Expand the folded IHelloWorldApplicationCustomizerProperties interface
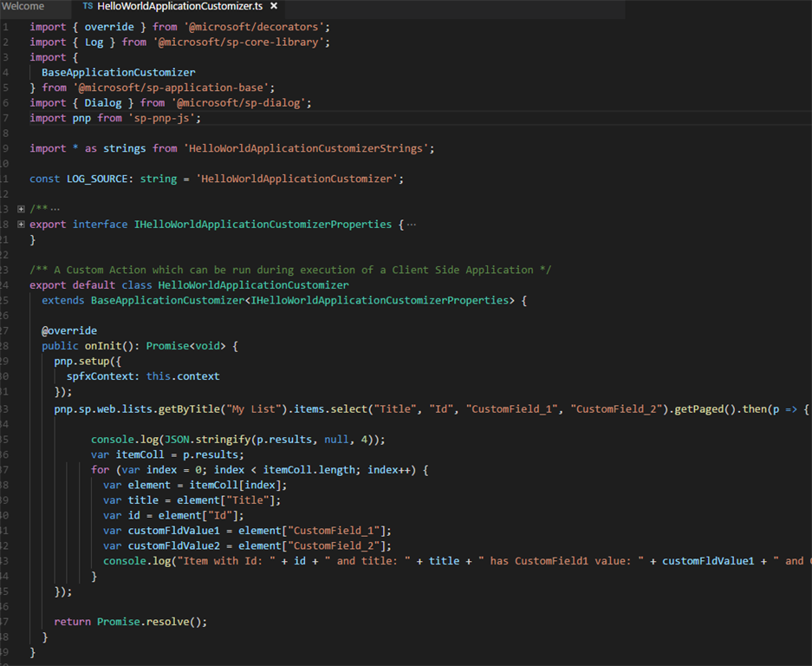This screenshot has width=812, height=666. click(21, 225)
